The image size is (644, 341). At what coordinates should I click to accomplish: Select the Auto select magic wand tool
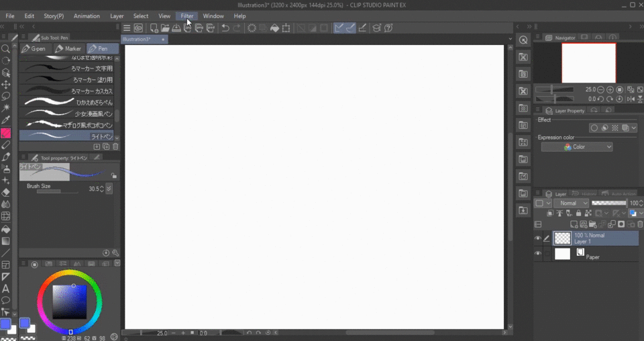coord(6,108)
